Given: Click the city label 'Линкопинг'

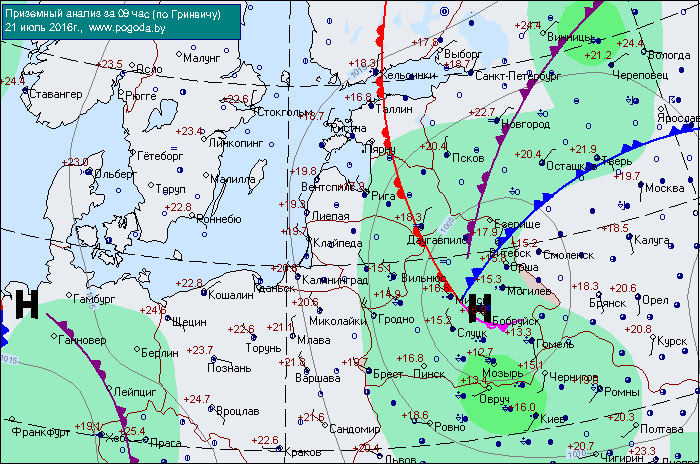Looking at the screenshot, I should point(236,143).
